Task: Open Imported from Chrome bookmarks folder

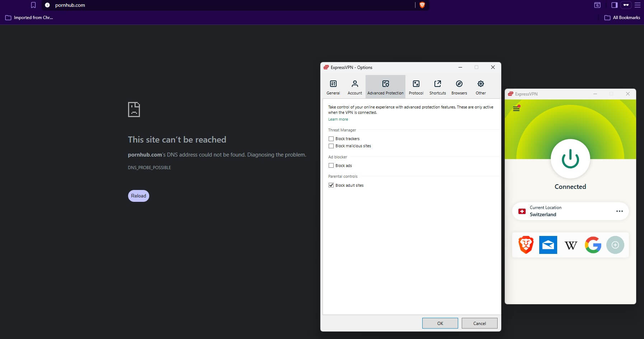Action: (29, 18)
